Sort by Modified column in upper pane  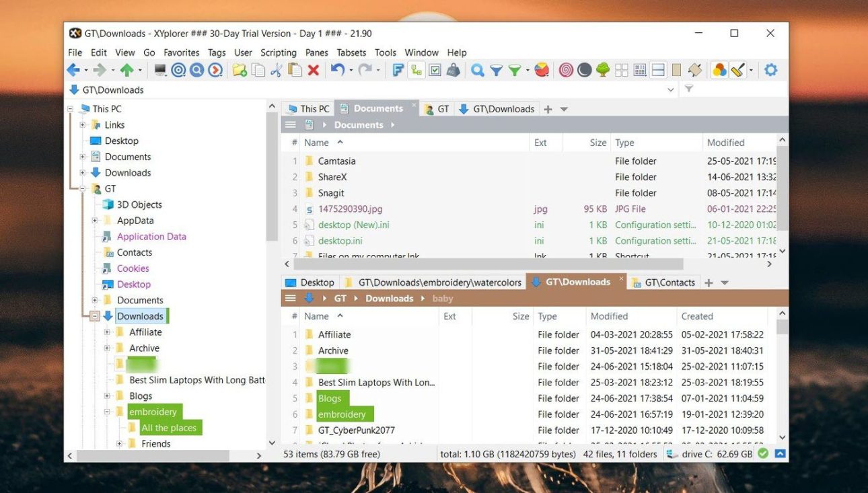725,143
